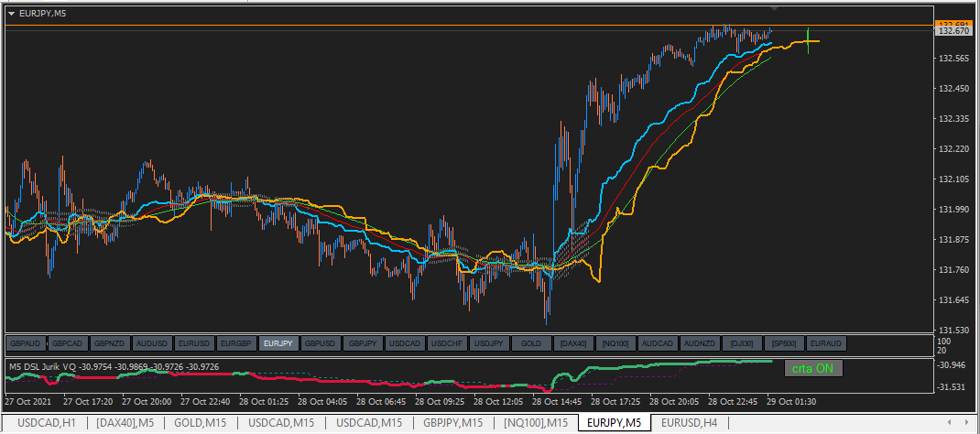This screenshot has height=434, width=980.
Task: Open the [NQ100],M15 chart tab
Action: pos(536,423)
